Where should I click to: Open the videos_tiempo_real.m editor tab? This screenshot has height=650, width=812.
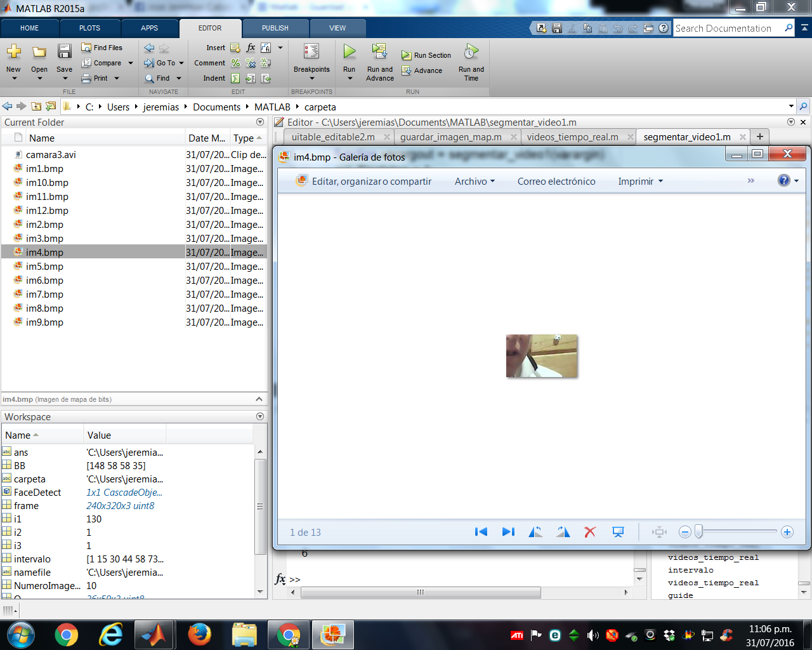point(572,137)
